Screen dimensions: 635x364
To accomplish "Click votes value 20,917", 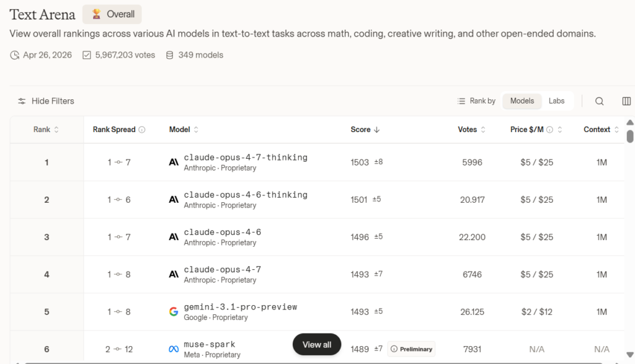I will (472, 200).
